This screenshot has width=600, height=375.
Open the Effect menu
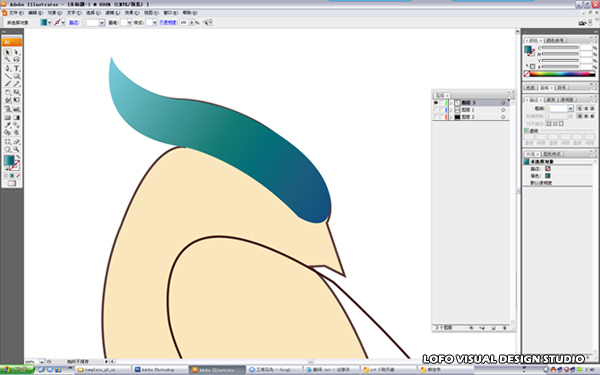132,13
